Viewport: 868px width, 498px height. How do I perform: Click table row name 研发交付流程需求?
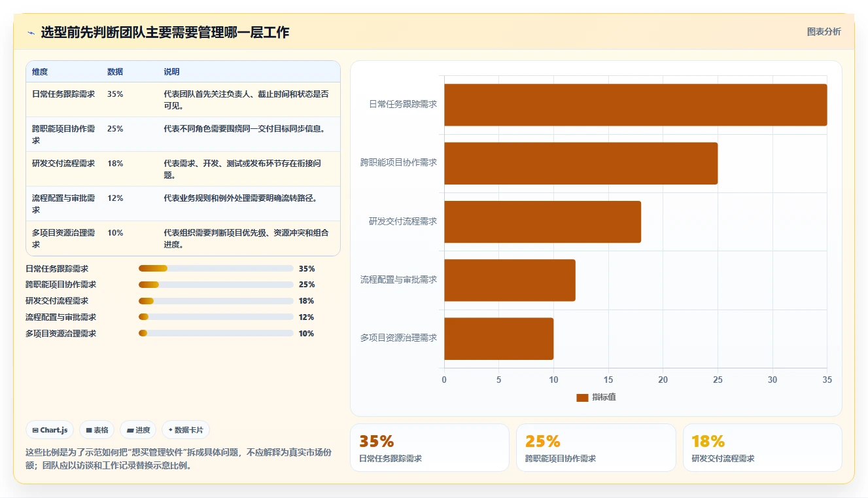tap(63, 164)
